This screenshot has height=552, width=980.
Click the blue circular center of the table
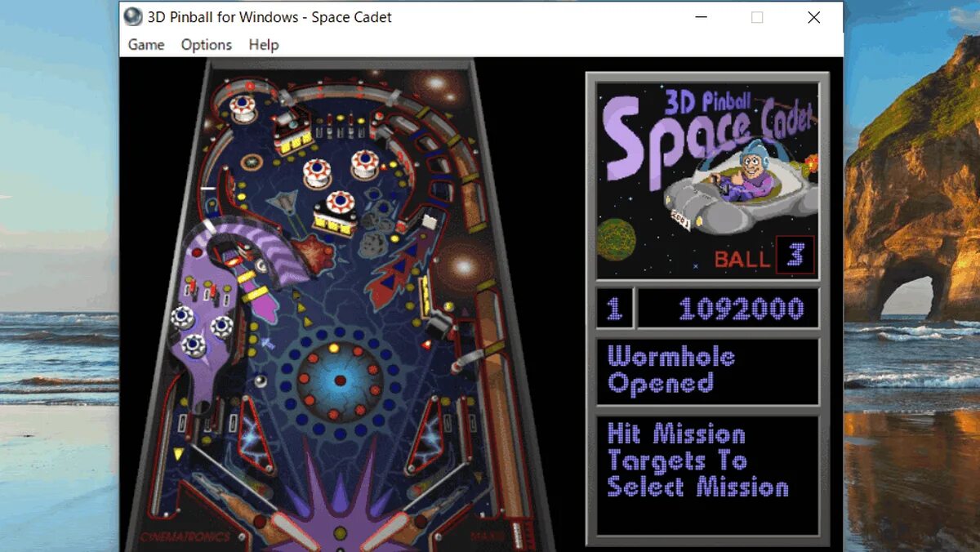tap(340, 380)
